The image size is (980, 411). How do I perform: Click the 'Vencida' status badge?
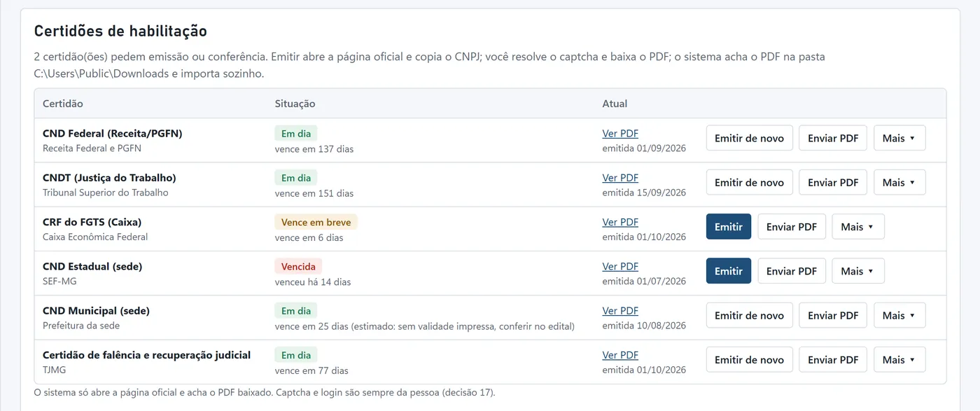[x=298, y=266]
